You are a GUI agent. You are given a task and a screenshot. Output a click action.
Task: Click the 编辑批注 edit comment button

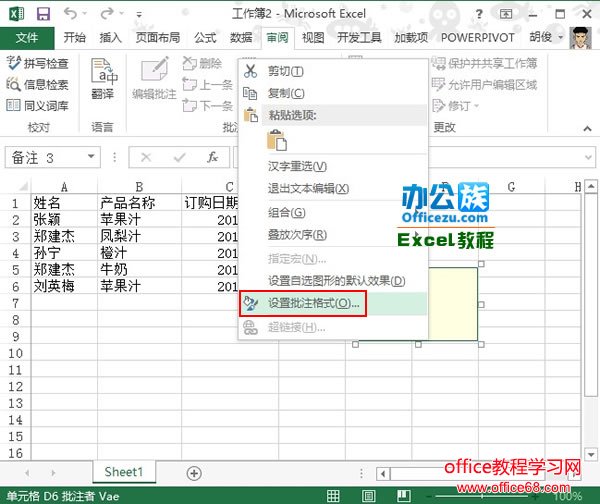[154, 78]
